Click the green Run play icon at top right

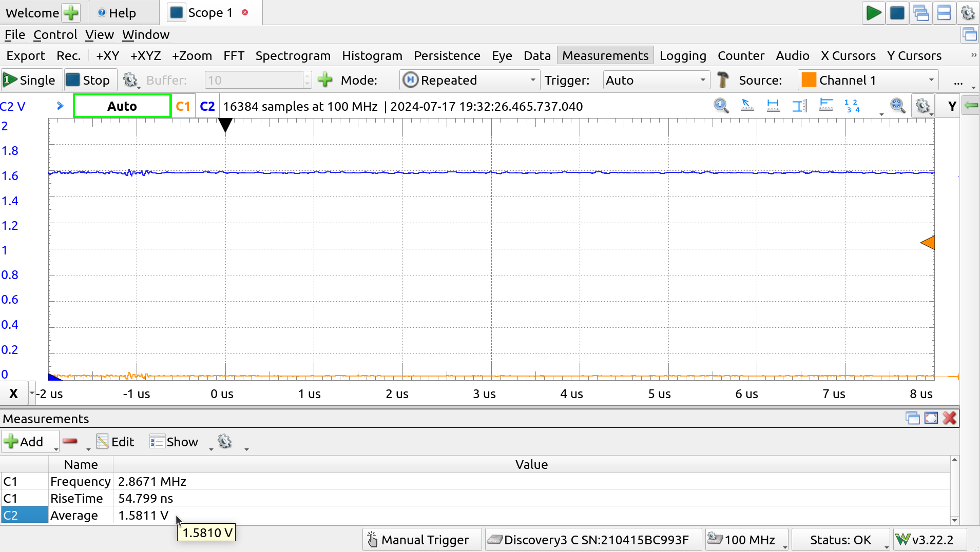point(873,13)
